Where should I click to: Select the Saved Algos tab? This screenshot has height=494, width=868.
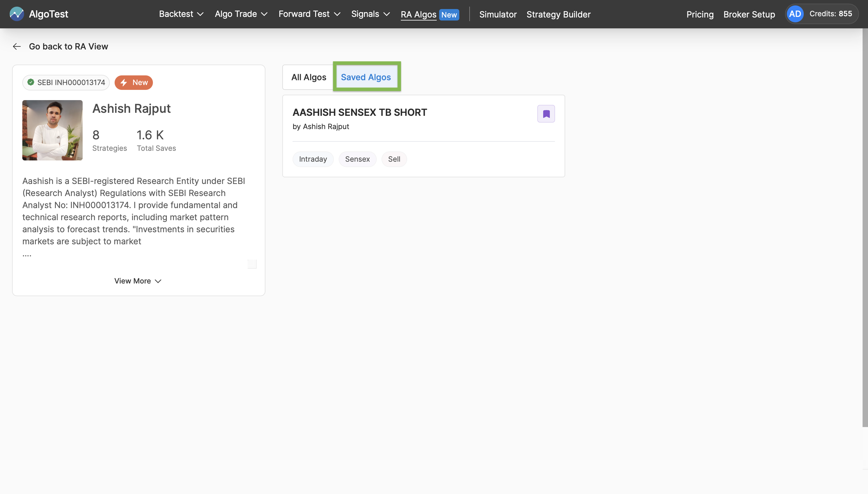[366, 77]
